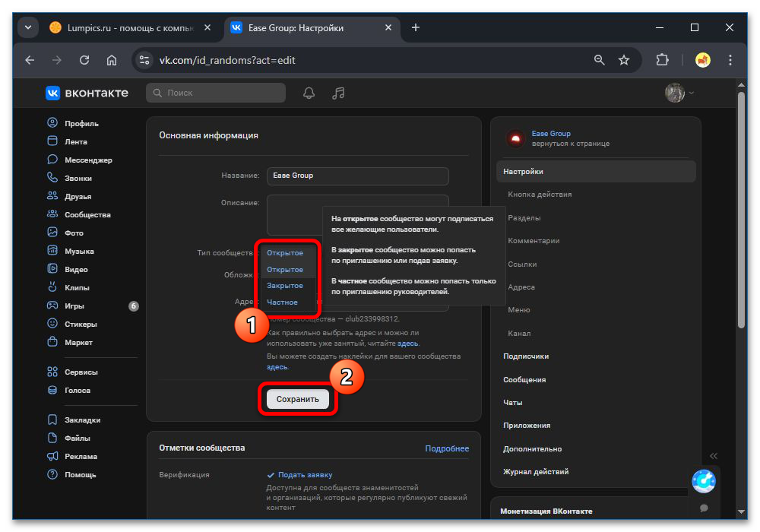Open Games in left sidebar

74,306
